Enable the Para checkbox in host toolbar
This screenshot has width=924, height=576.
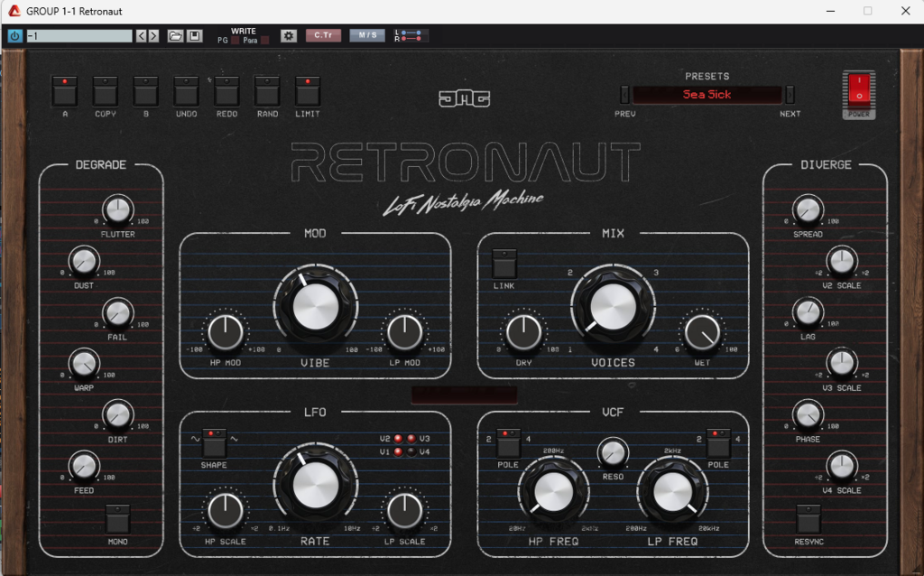click(x=264, y=40)
